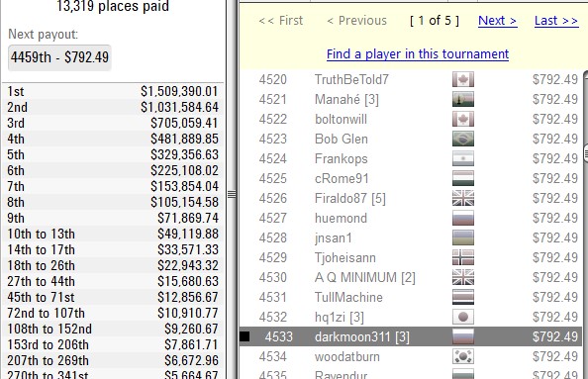Open Find a player in this tournament
The width and height of the screenshot is (588, 379).
[418, 54]
